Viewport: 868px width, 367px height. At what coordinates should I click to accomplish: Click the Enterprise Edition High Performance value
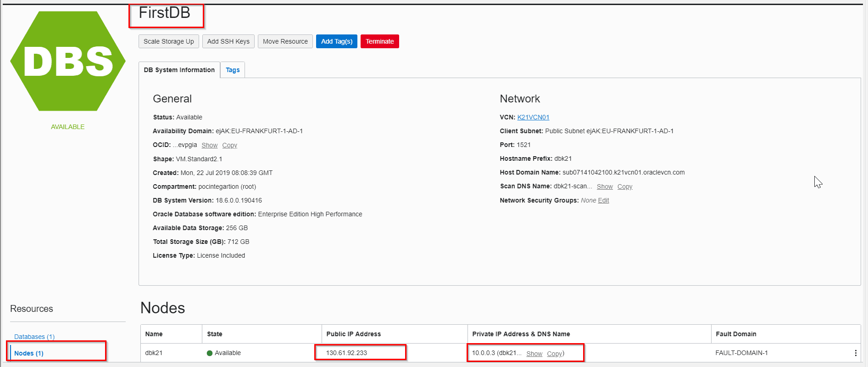tap(310, 214)
